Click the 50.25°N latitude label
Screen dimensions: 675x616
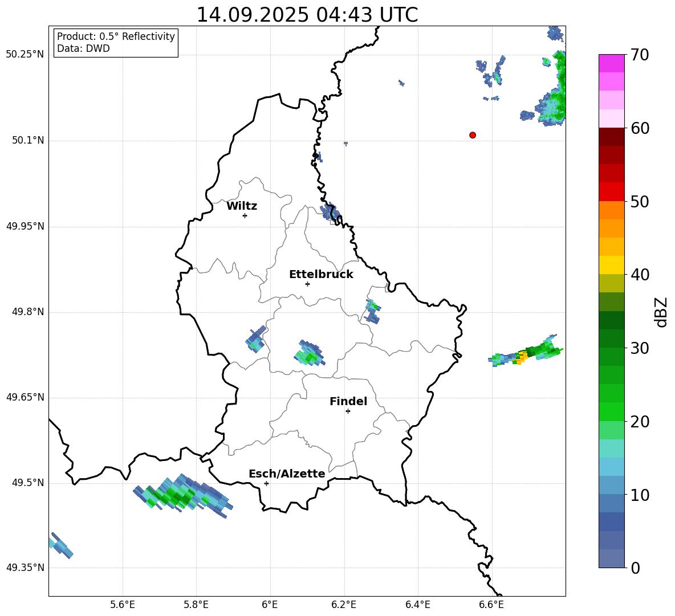click(25, 55)
